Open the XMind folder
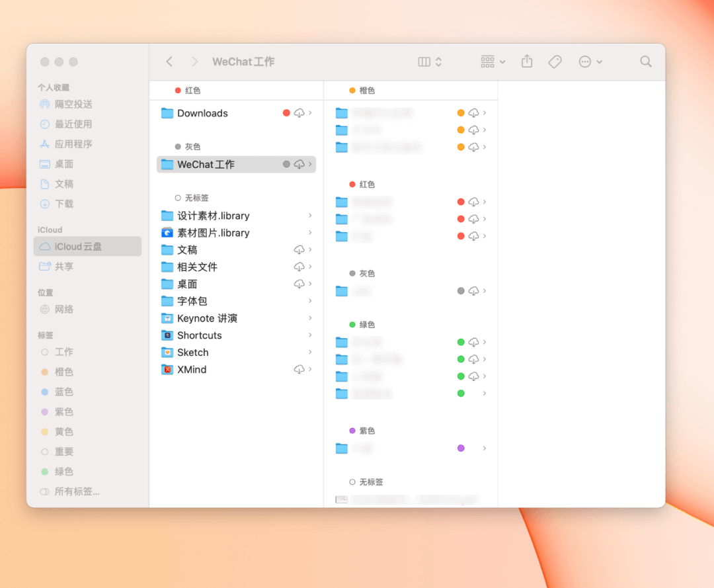The image size is (714, 588). (x=236, y=369)
